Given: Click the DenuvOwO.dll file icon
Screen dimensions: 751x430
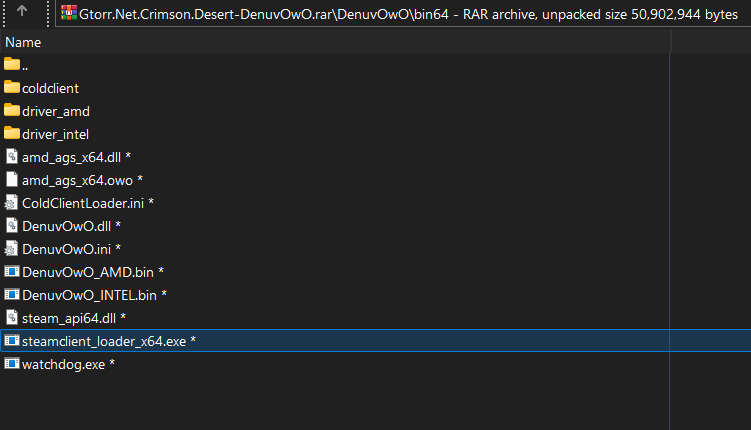Looking at the screenshot, I should point(12,225).
